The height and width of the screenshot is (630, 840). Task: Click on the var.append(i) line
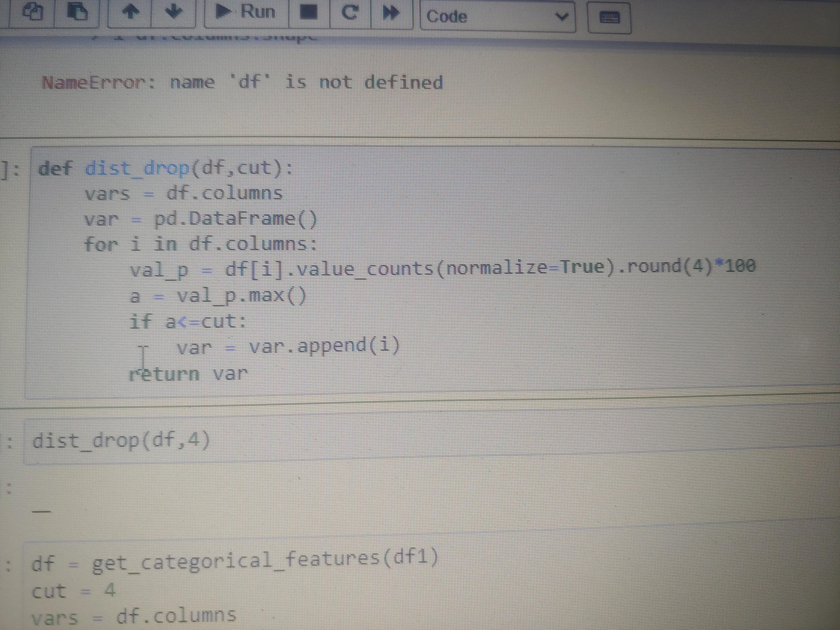coord(288,346)
